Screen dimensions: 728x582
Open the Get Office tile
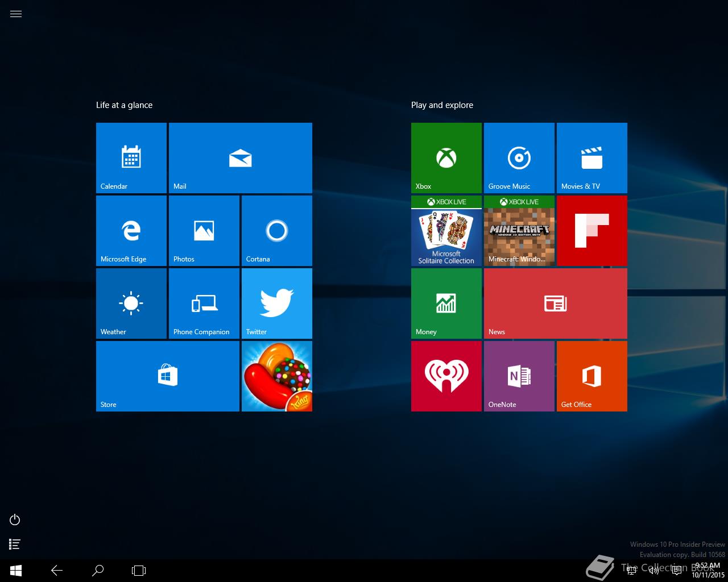(x=592, y=376)
